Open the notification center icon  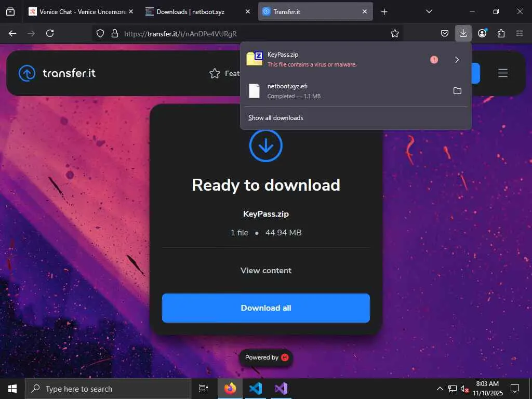point(515,389)
